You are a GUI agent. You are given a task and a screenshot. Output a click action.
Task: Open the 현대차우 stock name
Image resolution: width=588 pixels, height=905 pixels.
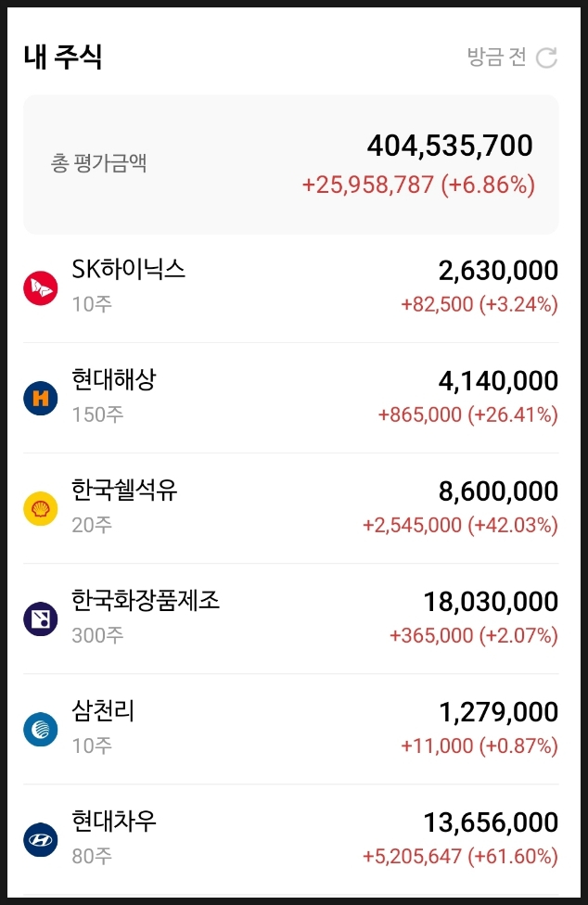(114, 821)
